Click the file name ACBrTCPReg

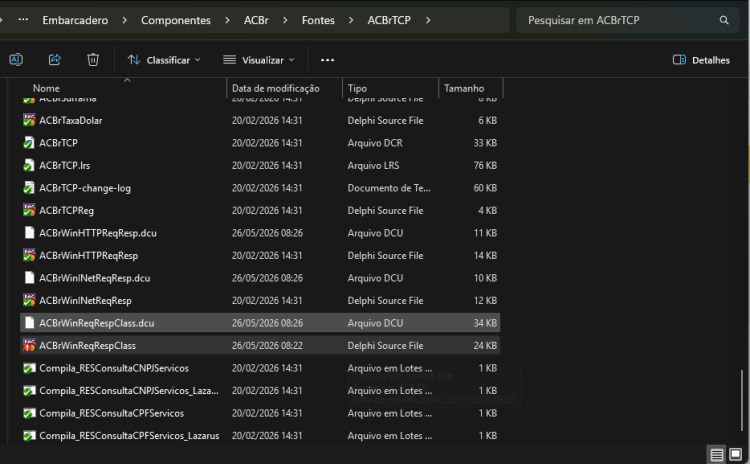(66, 210)
